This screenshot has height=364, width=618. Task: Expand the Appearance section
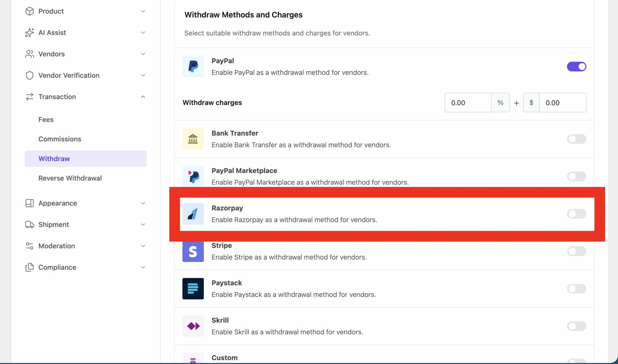point(143,203)
